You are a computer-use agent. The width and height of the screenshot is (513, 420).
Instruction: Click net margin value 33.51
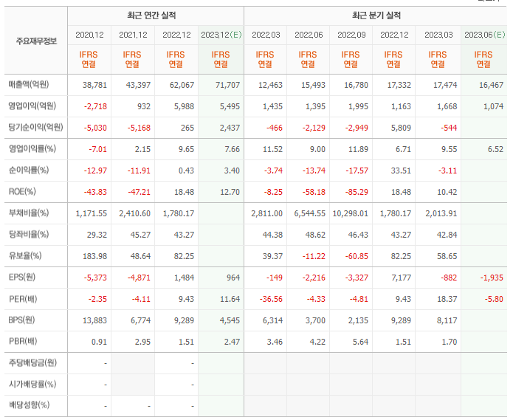[x=401, y=171]
